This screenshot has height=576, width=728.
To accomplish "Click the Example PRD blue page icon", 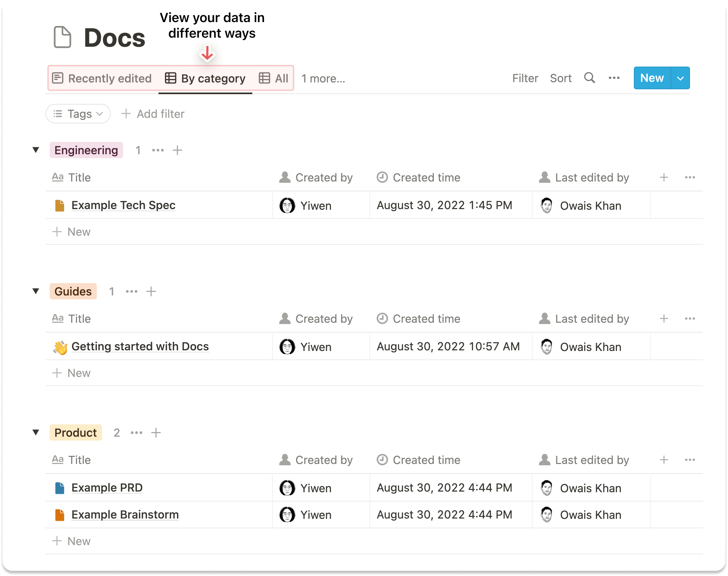I will coord(60,488).
